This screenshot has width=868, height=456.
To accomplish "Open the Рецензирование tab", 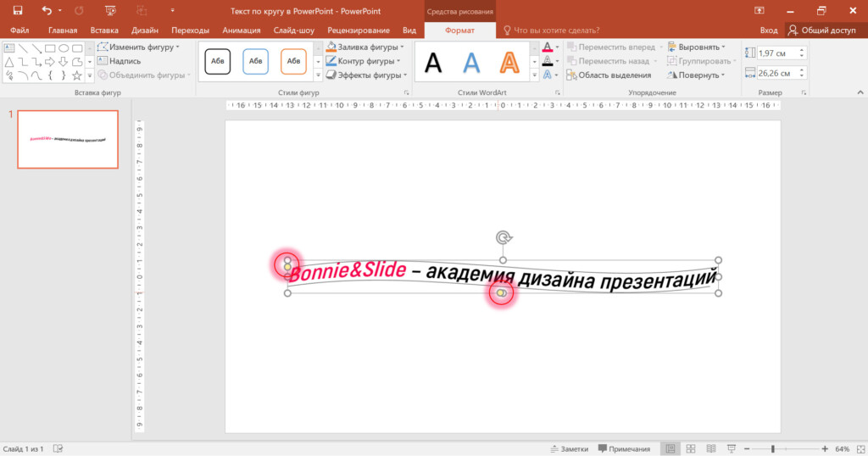I will click(x=359, y=31).
